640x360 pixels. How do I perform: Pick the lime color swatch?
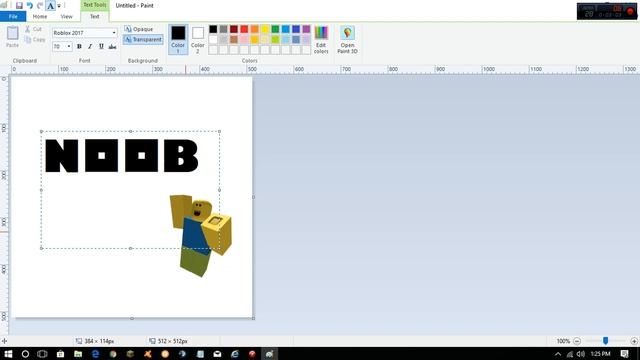point(276,40)
